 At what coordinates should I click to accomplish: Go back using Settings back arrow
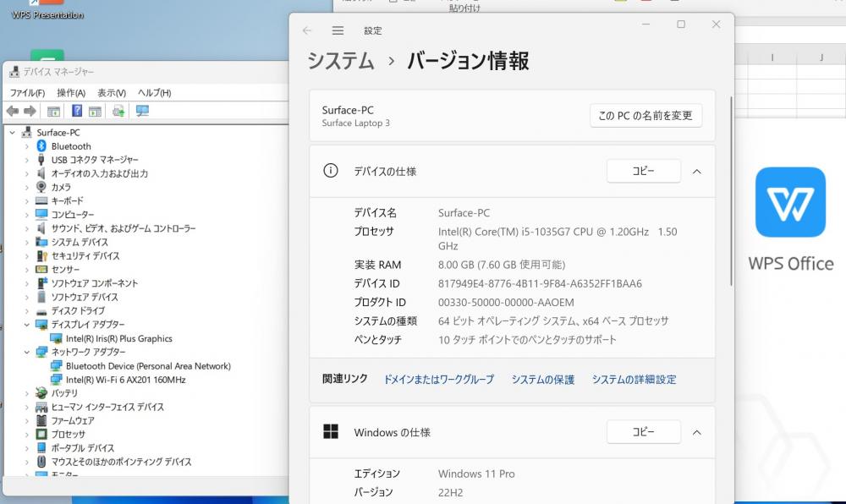pyautogui.click(x=307, y=30)
